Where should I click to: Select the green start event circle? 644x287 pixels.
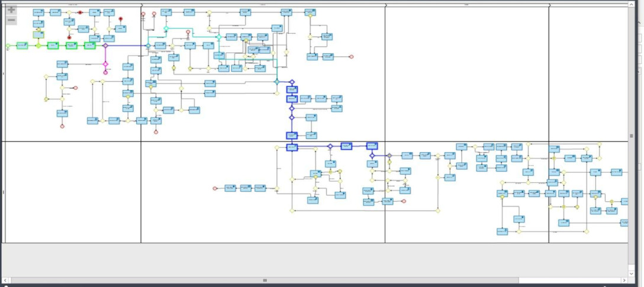point(8,46)
